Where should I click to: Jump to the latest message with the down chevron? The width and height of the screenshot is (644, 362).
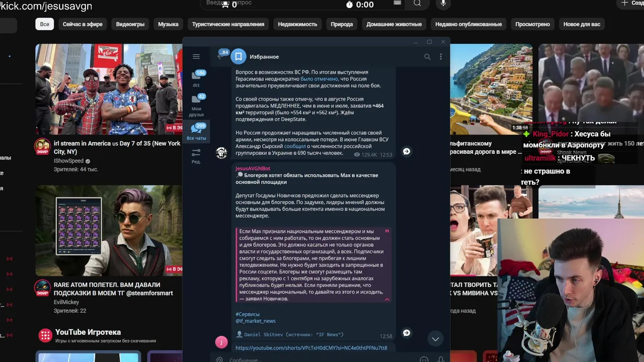tap(435, 339)
